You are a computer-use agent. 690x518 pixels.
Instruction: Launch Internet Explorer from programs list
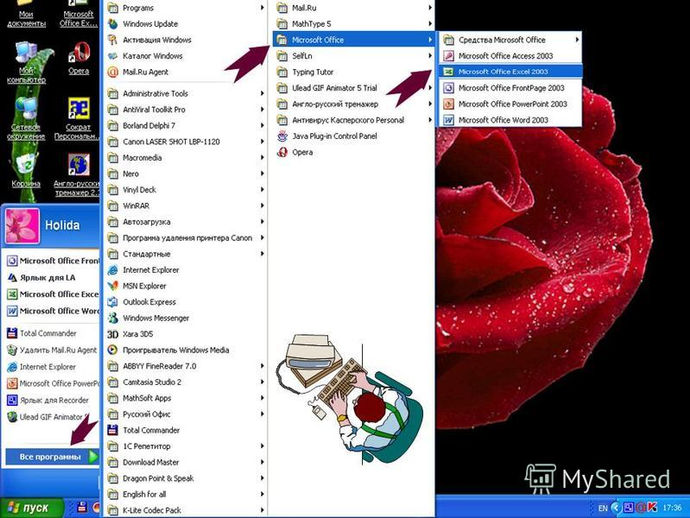[186, 270]
